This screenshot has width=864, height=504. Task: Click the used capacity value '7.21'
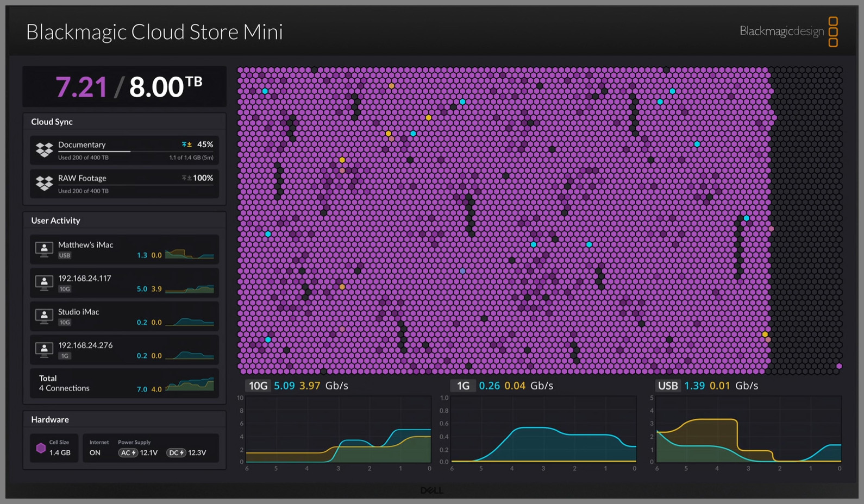coord(82,87)
